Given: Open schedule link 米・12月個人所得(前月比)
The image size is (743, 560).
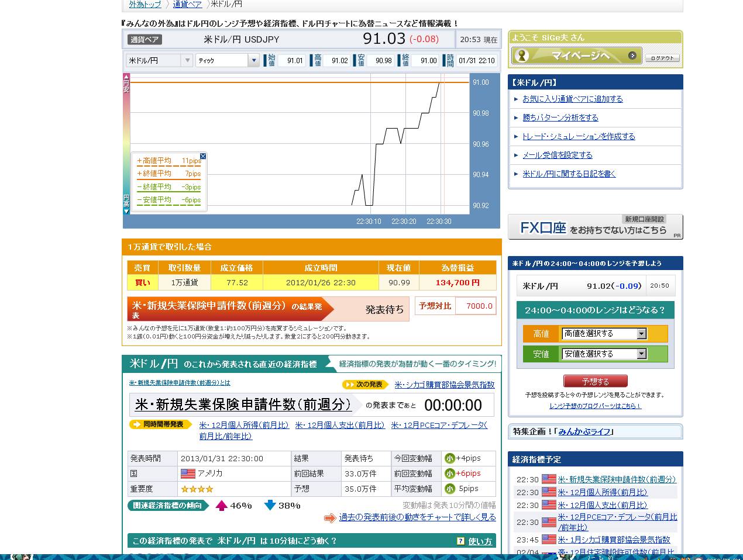Looking at the screenshot, I should (x=603, y=492).
